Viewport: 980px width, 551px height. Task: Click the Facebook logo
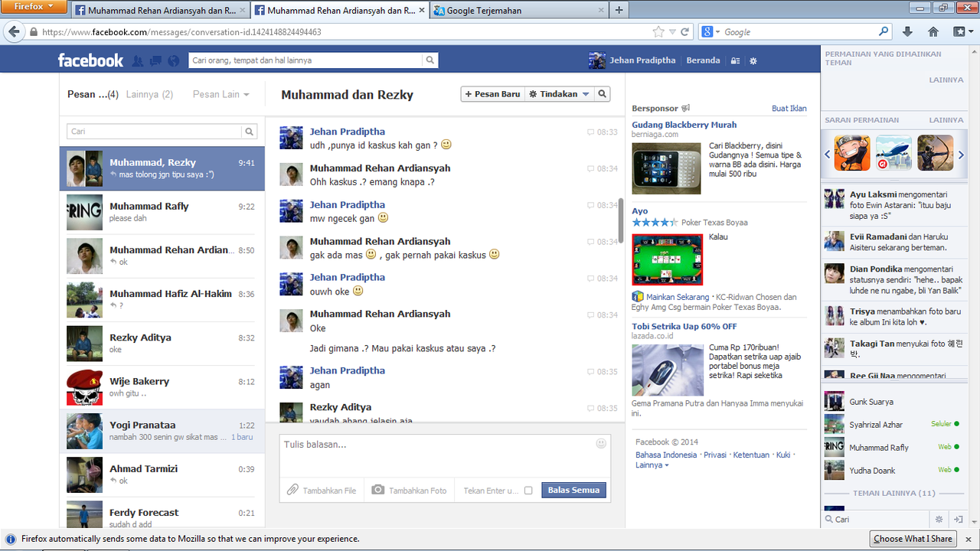click(90, 60)
